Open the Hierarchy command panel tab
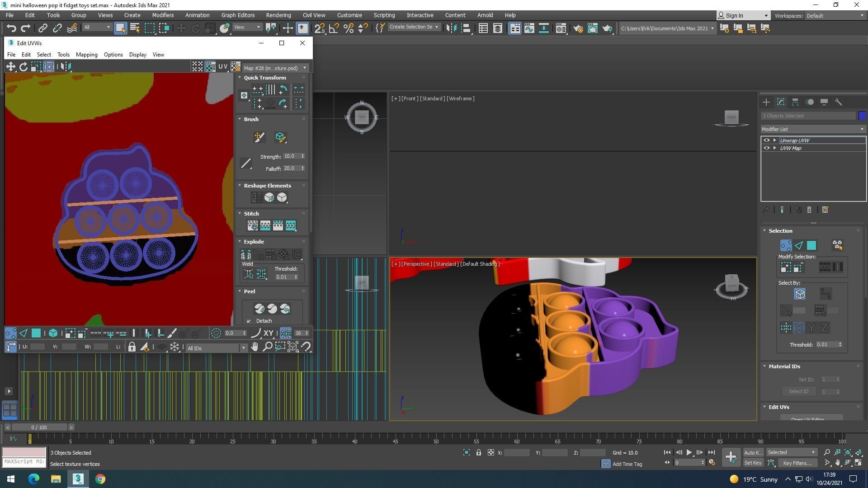 [x=795, y=102]
